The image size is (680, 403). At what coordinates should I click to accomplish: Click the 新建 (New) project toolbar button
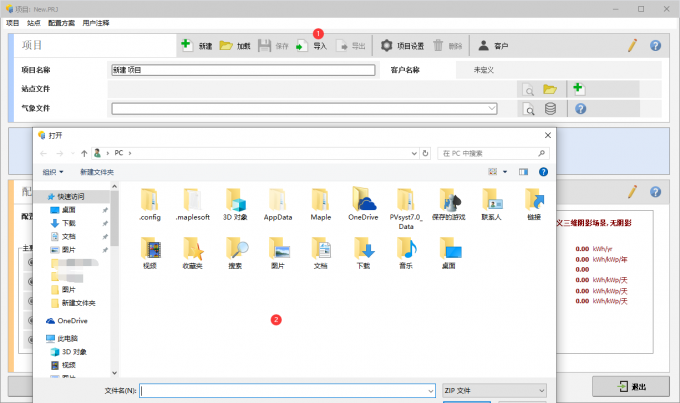point(196,46)
